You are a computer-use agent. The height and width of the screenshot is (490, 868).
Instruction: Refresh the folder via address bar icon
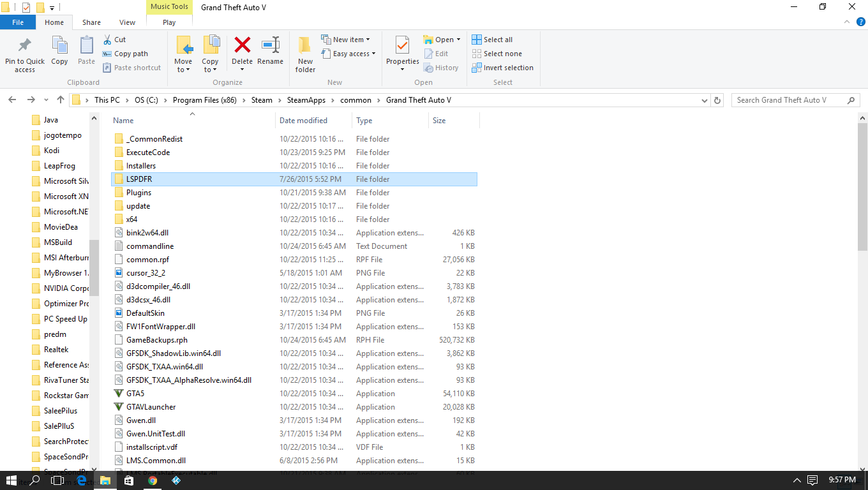tap(717, 100)
